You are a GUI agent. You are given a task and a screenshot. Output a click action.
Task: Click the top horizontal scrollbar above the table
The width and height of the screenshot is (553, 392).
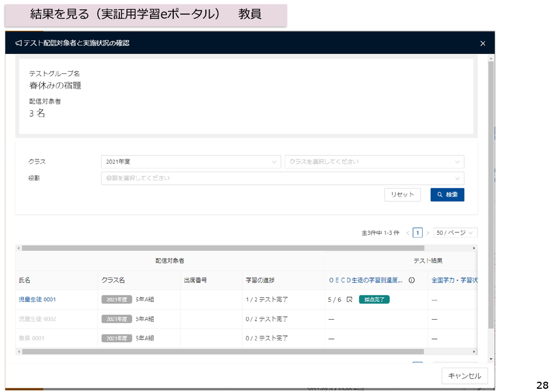tap(223, 248)
